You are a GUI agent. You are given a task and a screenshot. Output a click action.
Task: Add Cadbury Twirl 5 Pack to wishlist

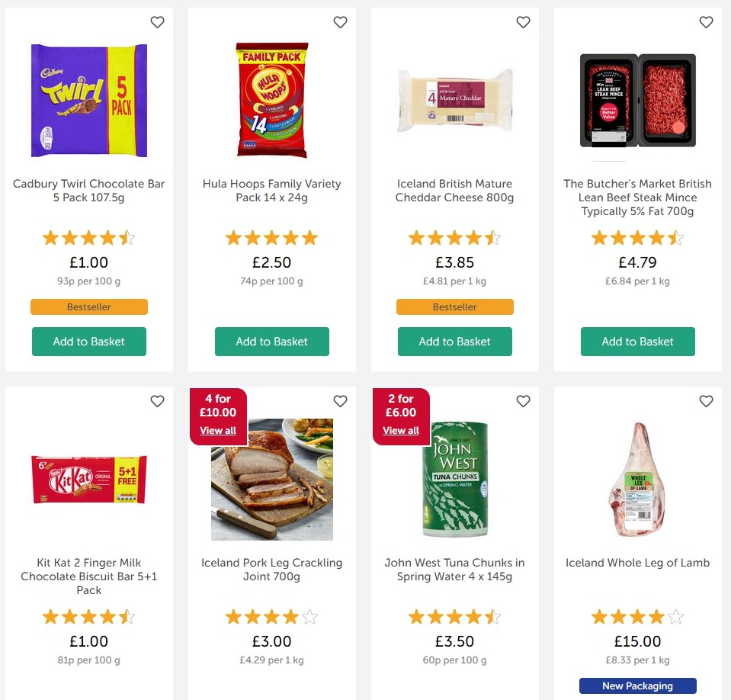click(158, 23)
